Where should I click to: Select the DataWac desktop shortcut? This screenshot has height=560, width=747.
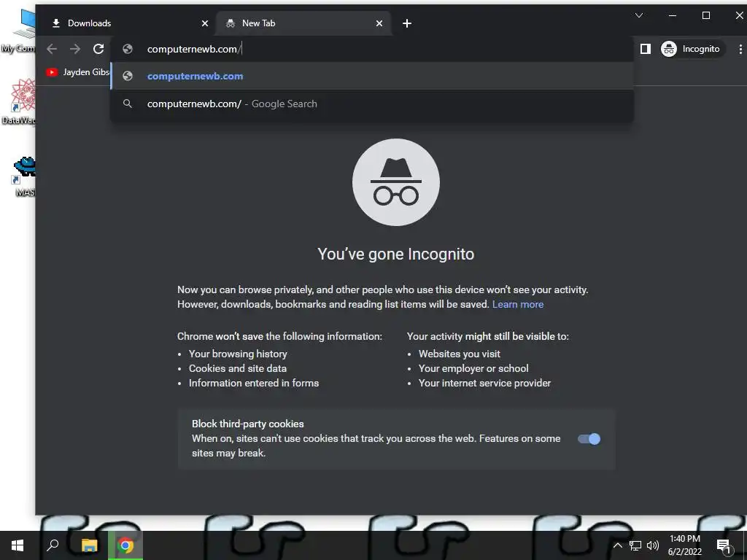pos(19,101)
